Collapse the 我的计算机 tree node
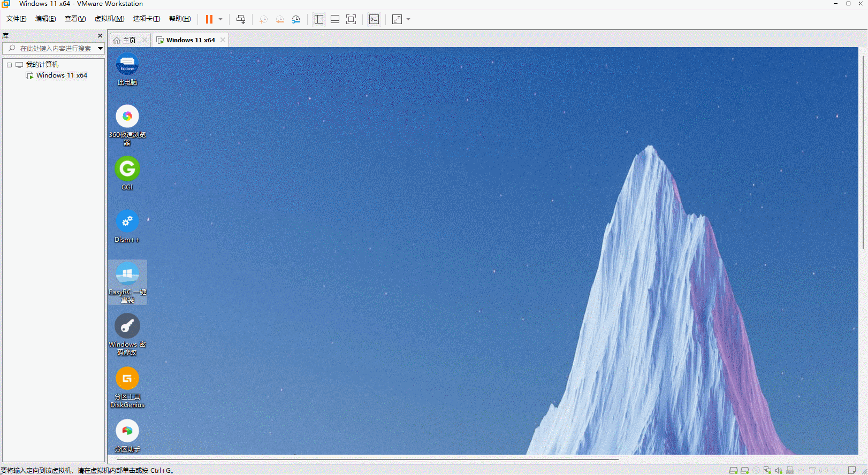 tap(9, 65)
